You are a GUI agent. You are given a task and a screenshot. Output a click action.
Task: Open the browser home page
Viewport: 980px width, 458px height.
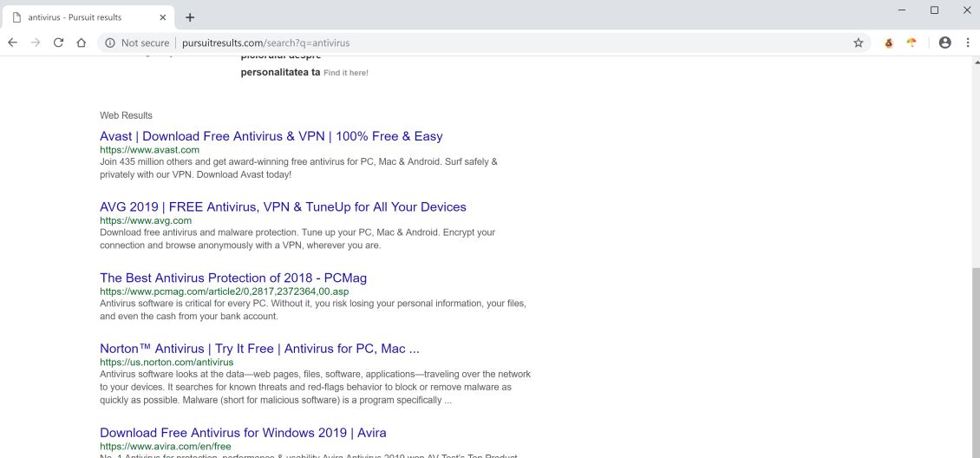click(x=82, y=43)
